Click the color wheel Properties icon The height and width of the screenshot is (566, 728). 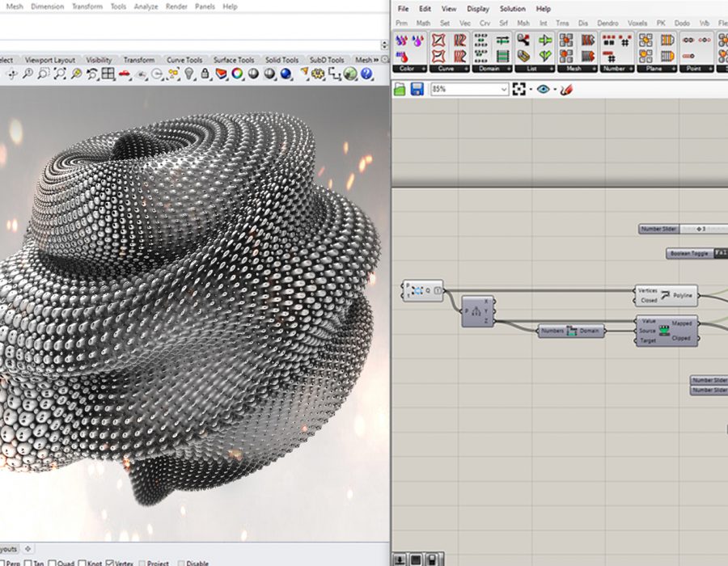(x=237, y=74)
